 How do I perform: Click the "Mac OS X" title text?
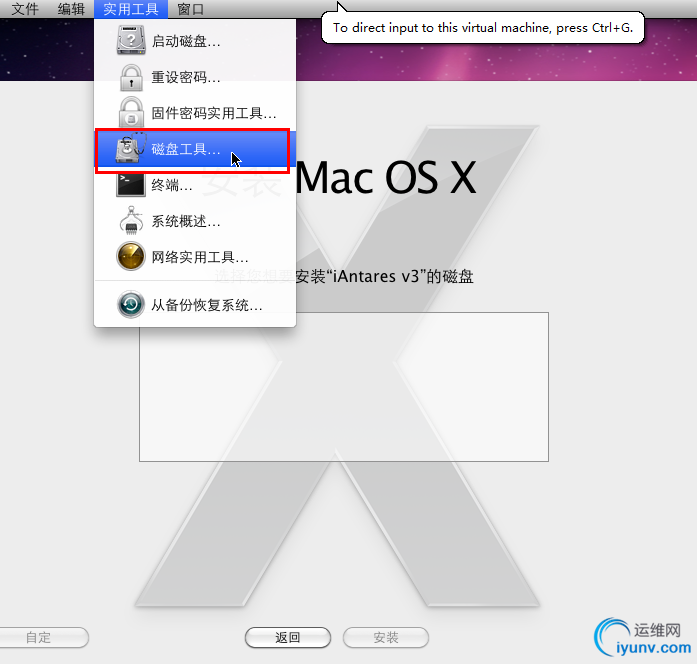click(x=385, y=178)
